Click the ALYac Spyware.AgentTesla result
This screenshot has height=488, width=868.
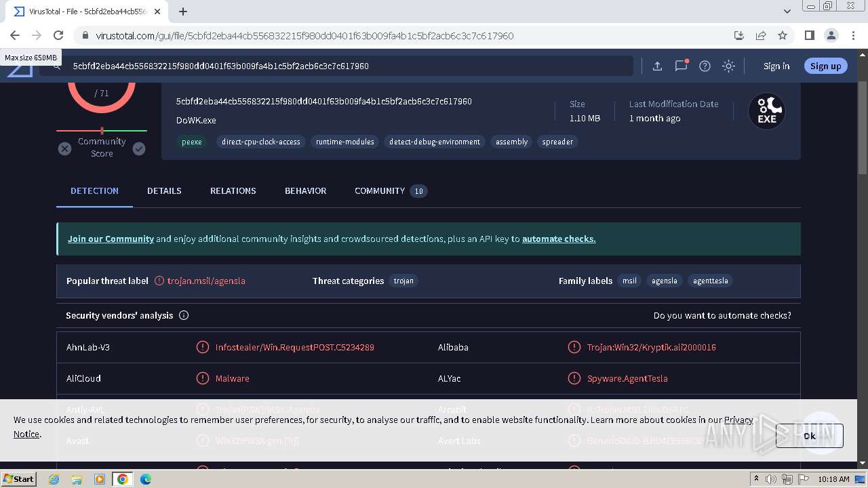click(x=627, y=378)
